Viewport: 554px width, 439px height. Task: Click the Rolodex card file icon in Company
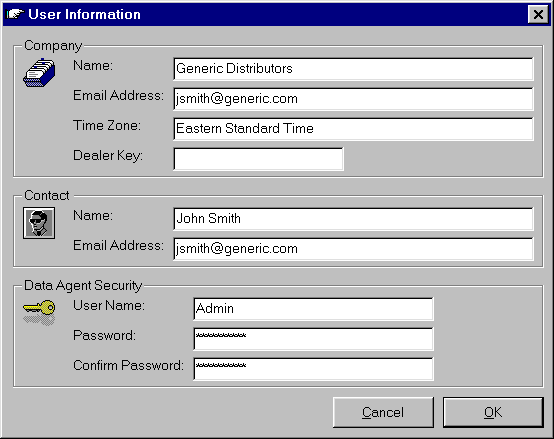[39, 73]
